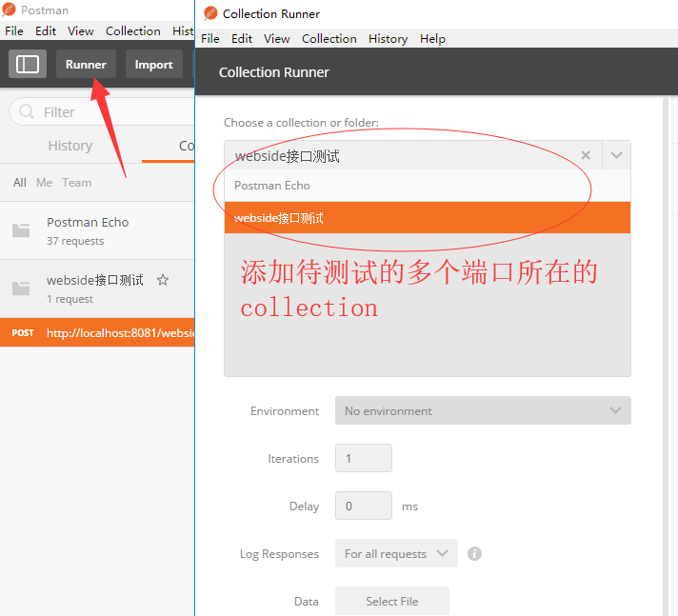Viewport: 678px width, 616px height.
Task: Click the Collection Runner logo icon in title bar
Action: pos(210,13)
